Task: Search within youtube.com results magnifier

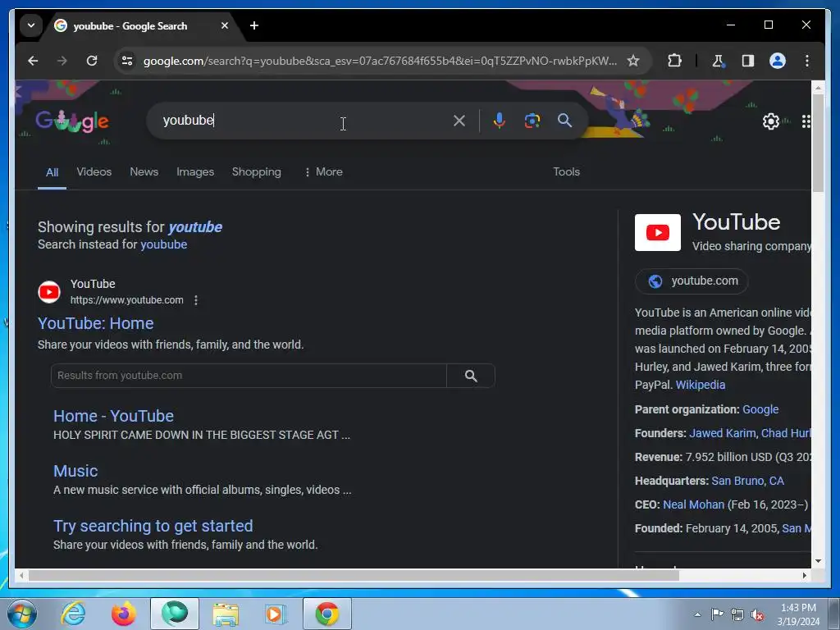Action: [471, 376]
